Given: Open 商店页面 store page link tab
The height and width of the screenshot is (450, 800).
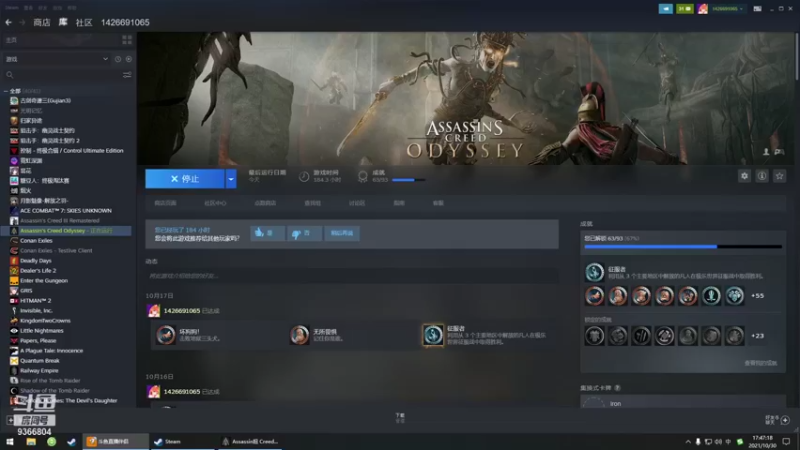Looking at the screenshot, I should 165,203.
